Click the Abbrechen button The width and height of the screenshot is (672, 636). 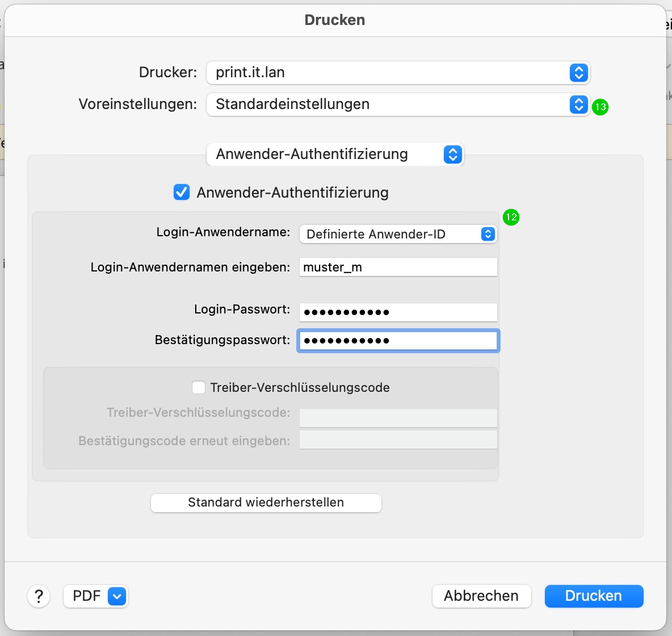click(481, 596)
